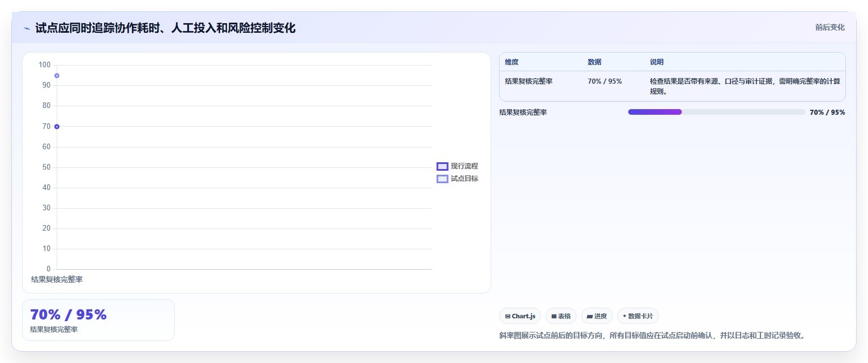868x363 pixels.
Task: Click the 70% / 95% progress value label
Action: [827, 113]
